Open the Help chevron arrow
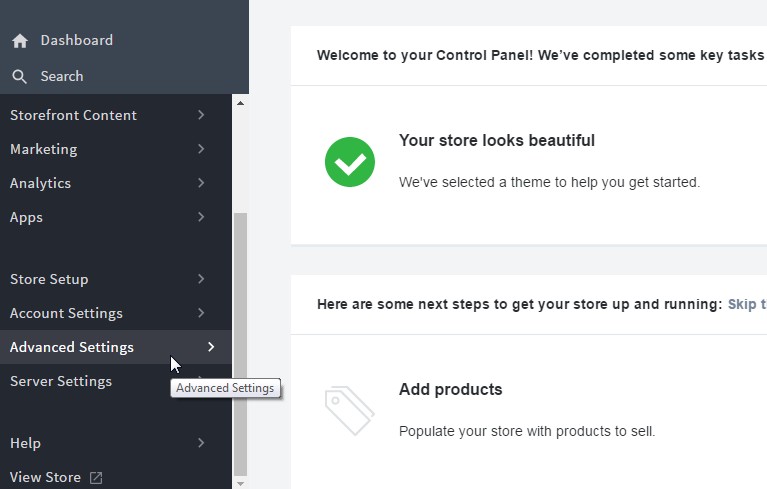Screen dimensions: 767x489 point(201,443)
